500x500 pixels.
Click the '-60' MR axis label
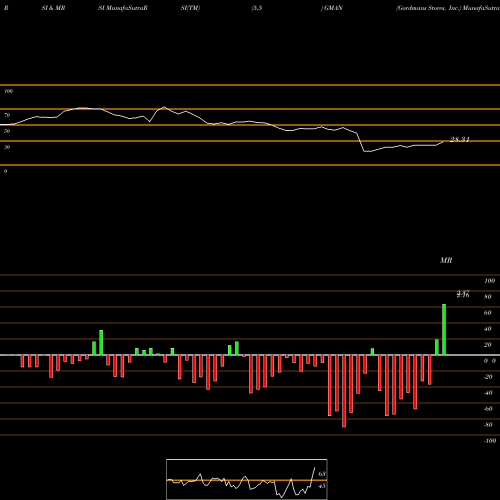click(x=488, y=409)
